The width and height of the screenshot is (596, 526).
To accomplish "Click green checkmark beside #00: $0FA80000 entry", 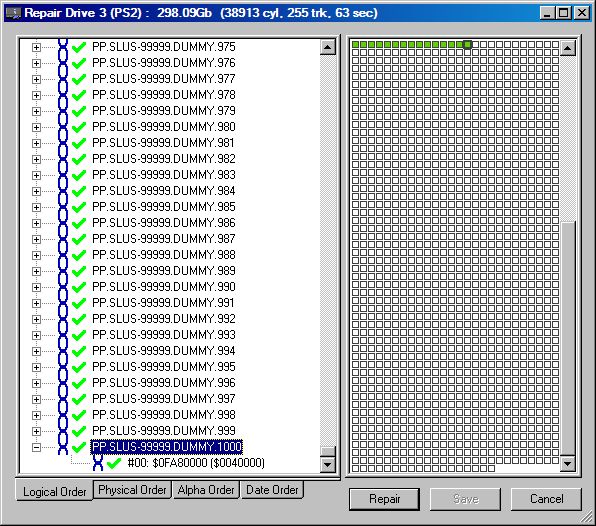I will (x=114, y=463).
